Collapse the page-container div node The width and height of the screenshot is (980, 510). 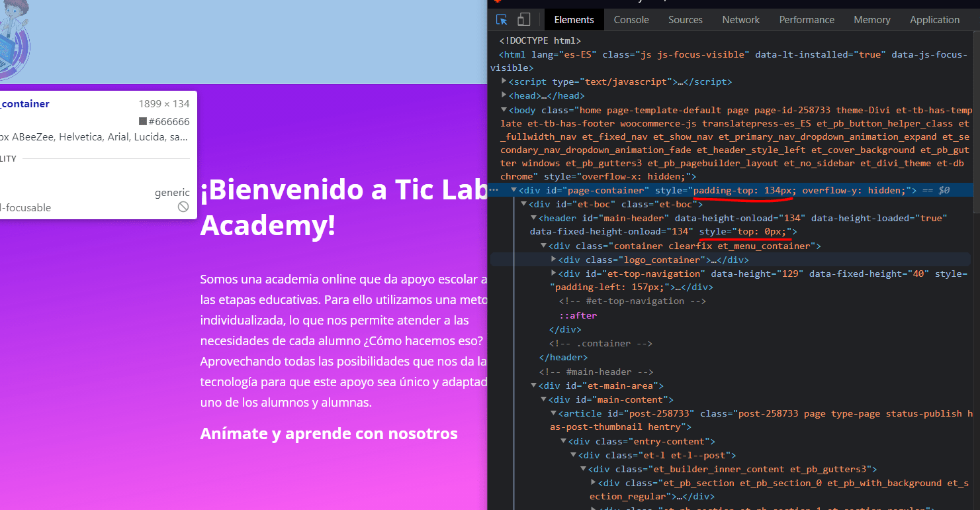pyautogui.click(x=513, y=190)
